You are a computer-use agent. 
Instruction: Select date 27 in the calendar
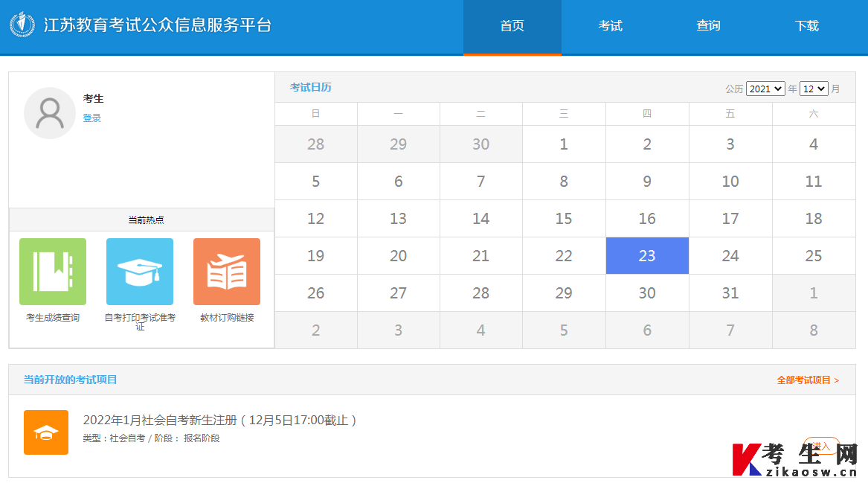coord(398,293)
